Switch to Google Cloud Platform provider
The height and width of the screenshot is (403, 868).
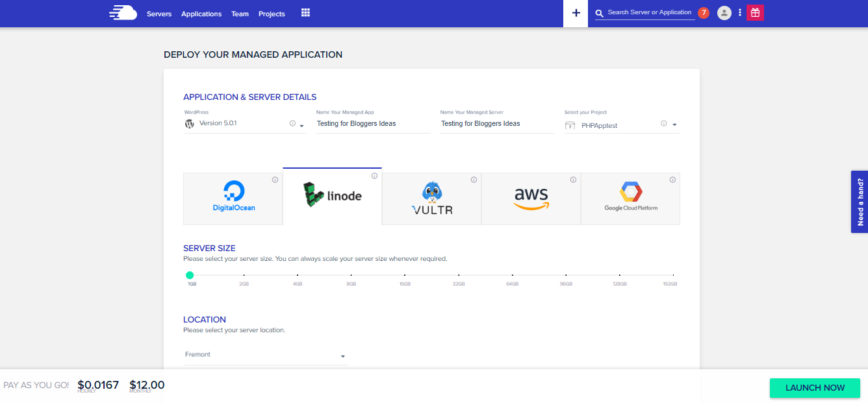630,199
